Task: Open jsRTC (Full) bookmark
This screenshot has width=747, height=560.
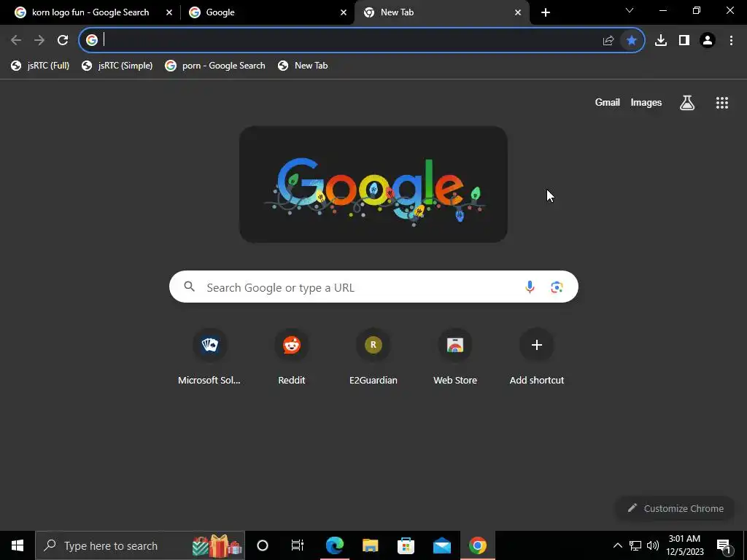Action: [41, 66]
